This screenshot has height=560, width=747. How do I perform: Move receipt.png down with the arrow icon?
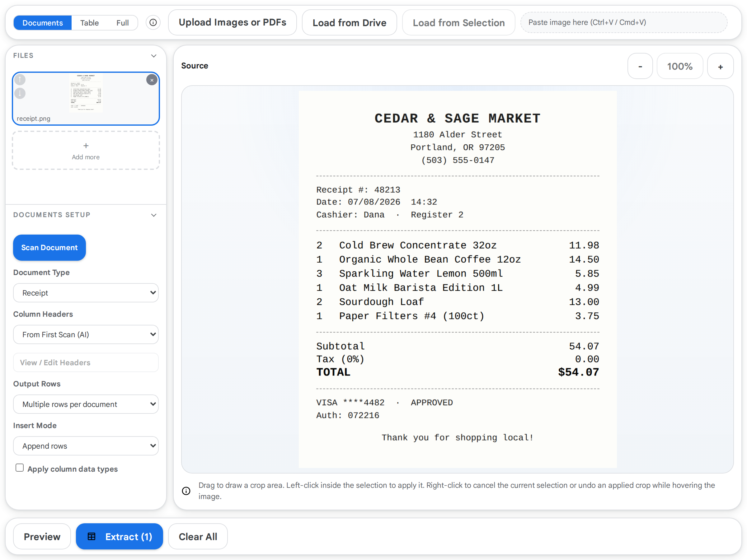coord(20,93)
